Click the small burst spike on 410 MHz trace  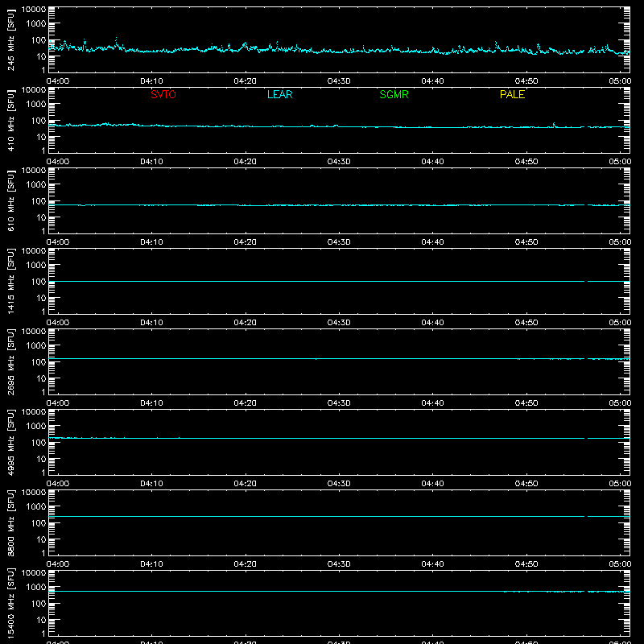tap(554, 125)
